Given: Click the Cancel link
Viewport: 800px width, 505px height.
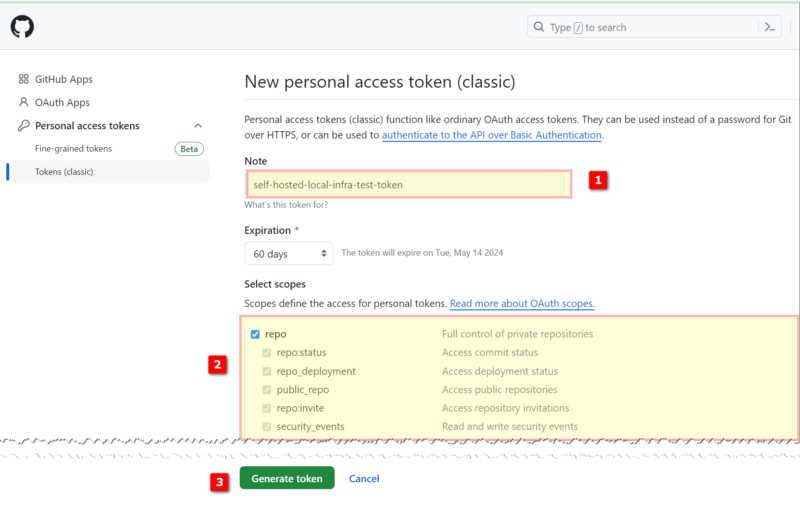Looking at the screenshot, I should [364, 478].
